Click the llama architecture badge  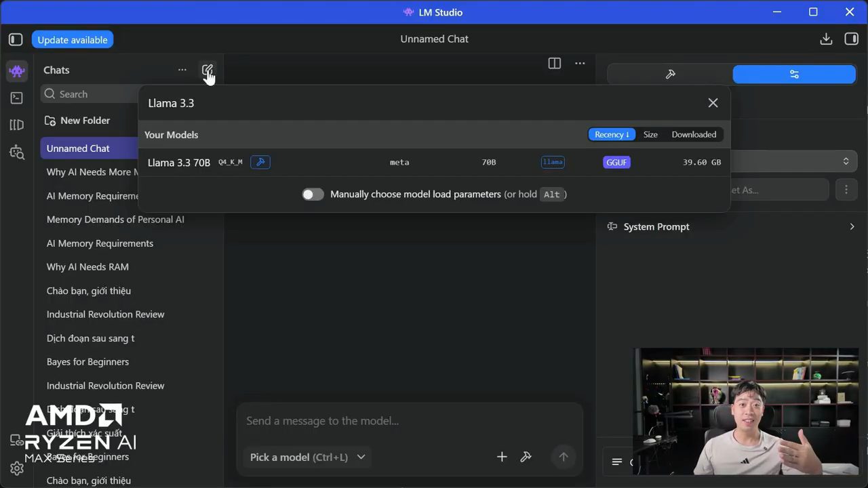tap(553, 162)
